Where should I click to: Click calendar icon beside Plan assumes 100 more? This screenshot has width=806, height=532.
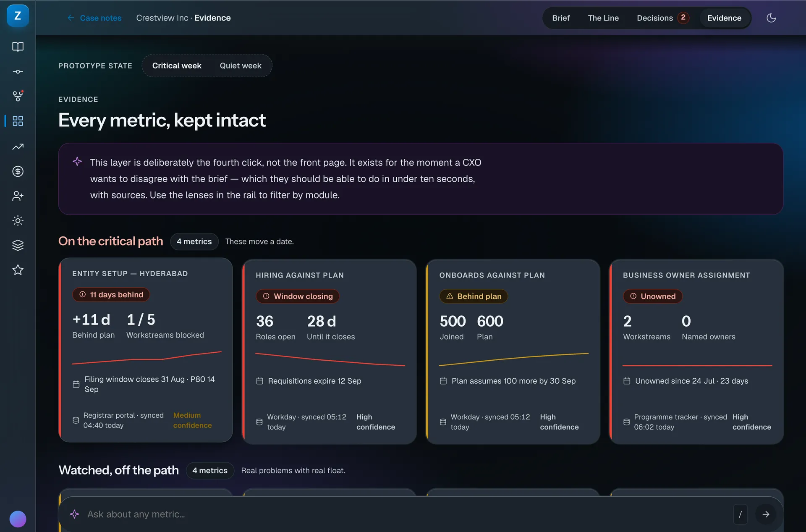pyautogui.click(x=443, y=381)
